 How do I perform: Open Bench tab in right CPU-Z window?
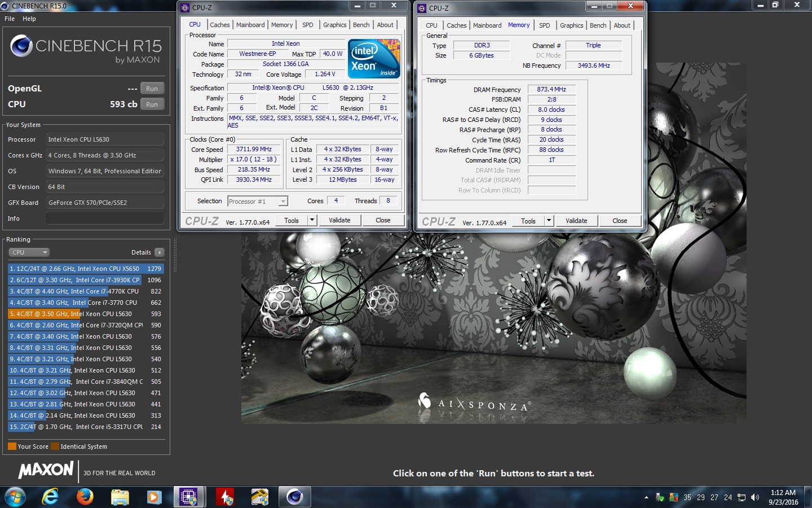click(x=598, y=25)
